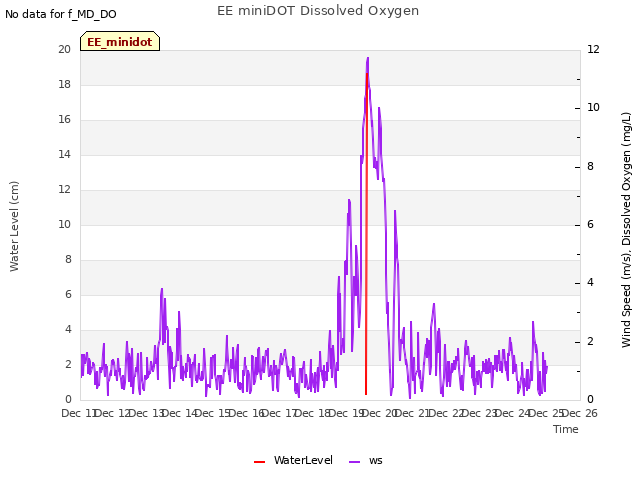Click the purple wind speed peak near Dec 19
The width and height of the screenshot is (640, 480).
[368, 59]
